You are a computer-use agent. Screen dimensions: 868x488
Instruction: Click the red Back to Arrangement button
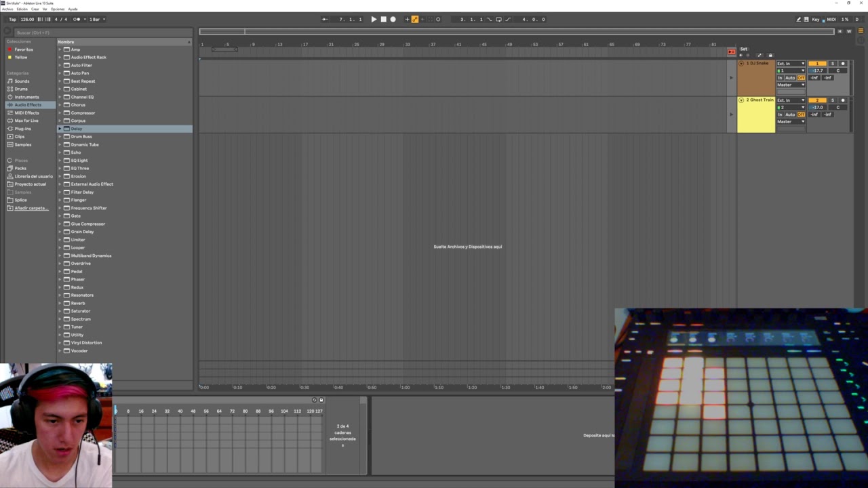pos(731,52)
